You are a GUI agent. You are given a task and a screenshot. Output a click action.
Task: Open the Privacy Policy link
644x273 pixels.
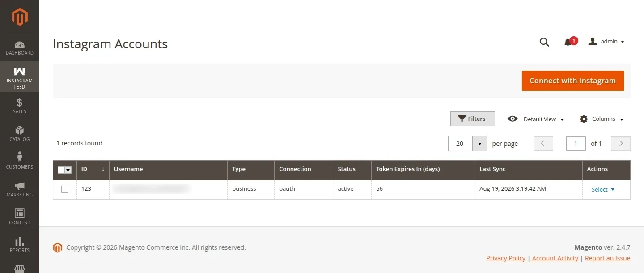tap(506, 258)
